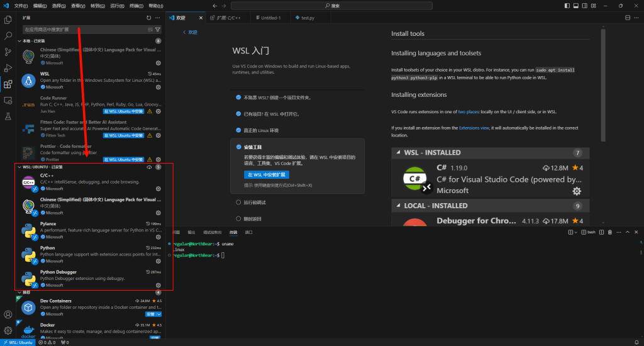Collapse the 'WSL: UBUNTU - 已安装' section
644x346 pixels.
tap(19, 167)
